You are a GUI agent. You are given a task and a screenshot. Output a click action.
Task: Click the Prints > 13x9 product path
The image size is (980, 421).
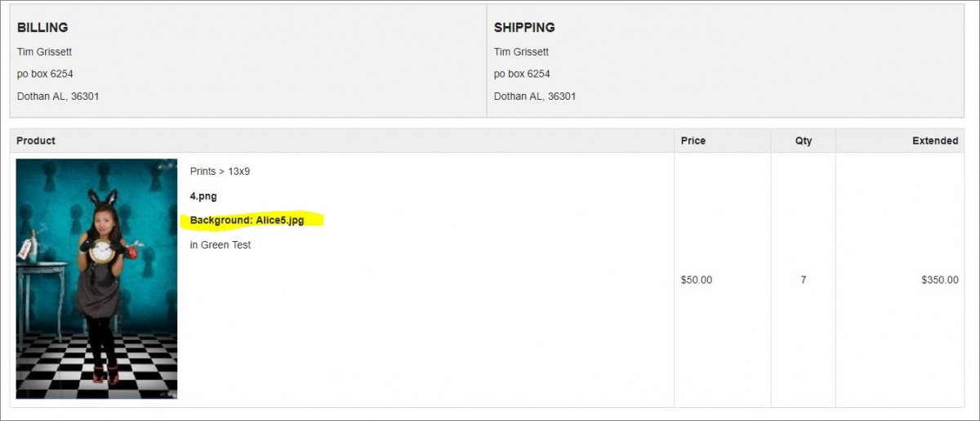(x=220, y=172)
